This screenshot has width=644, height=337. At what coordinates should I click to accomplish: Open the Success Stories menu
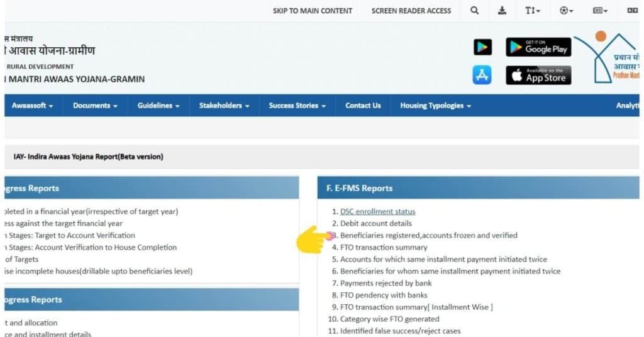click(297, 106)
